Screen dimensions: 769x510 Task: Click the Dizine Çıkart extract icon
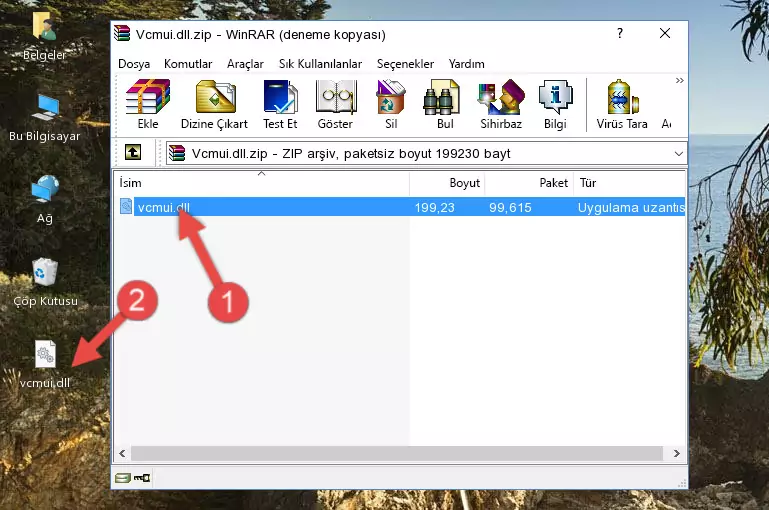click(214, 104)
